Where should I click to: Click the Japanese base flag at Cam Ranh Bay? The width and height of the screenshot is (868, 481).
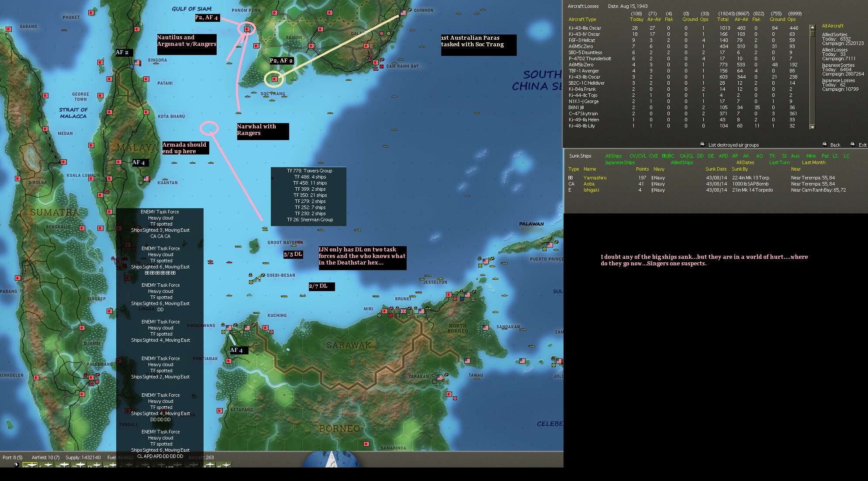click(x=376, y=63)
